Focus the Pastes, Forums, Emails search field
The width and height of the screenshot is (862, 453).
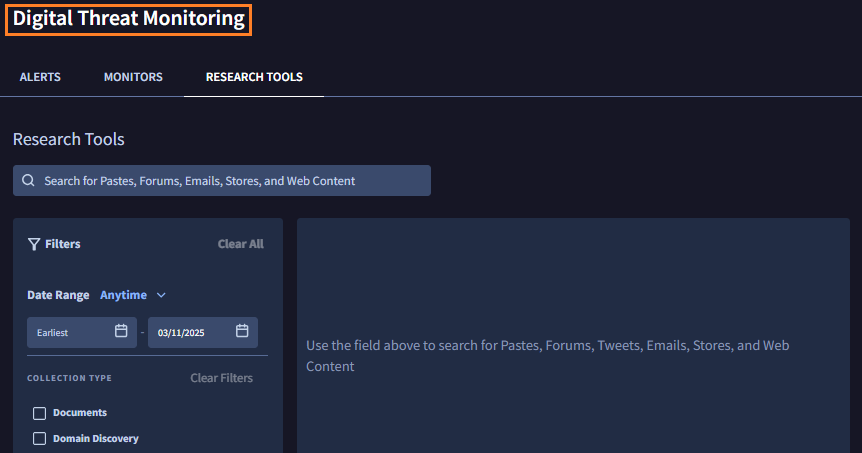click(230, 181)
